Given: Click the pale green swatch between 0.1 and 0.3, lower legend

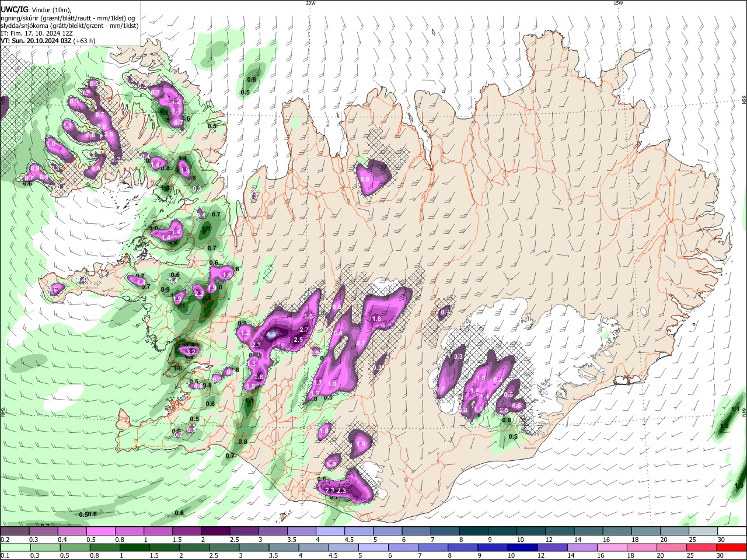Looking at the screenshot, I should click(15, 547).
